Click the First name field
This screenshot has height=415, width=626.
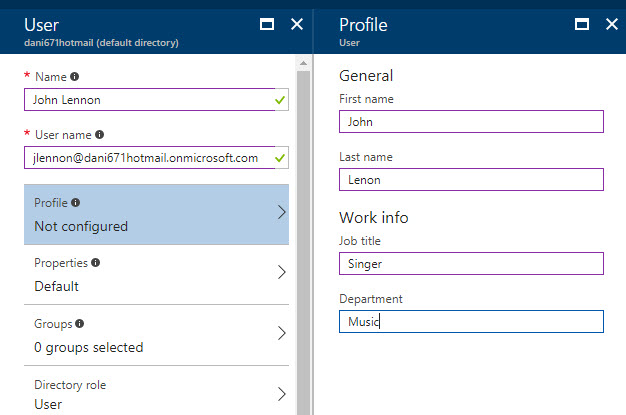471,121
